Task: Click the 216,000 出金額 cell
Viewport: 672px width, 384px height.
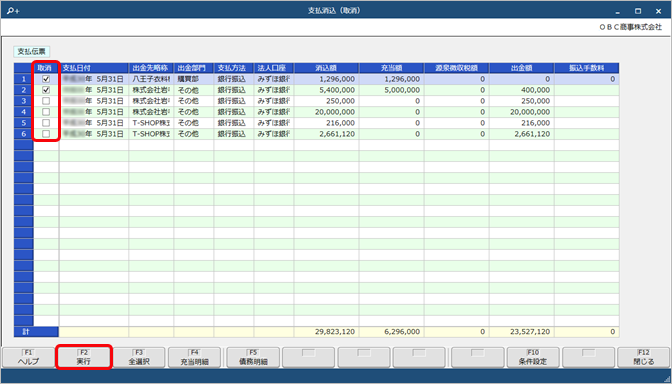Action: pos(522,123)
